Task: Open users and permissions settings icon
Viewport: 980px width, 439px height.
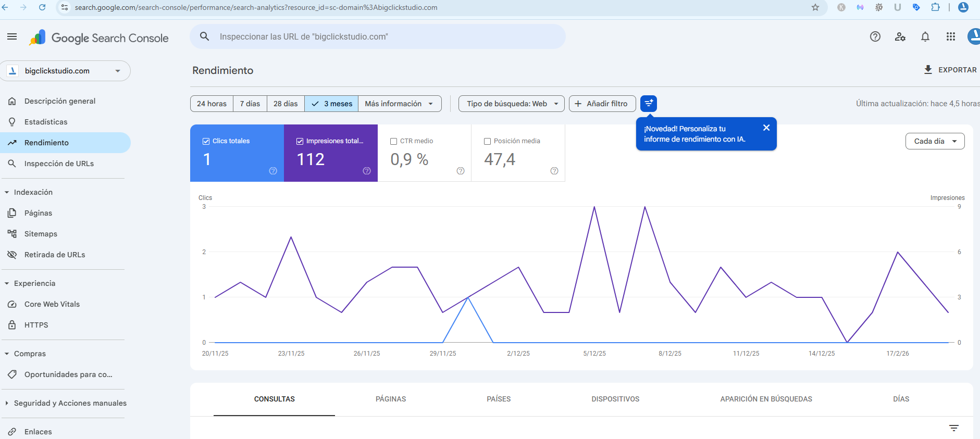Action: coord(900,36)
